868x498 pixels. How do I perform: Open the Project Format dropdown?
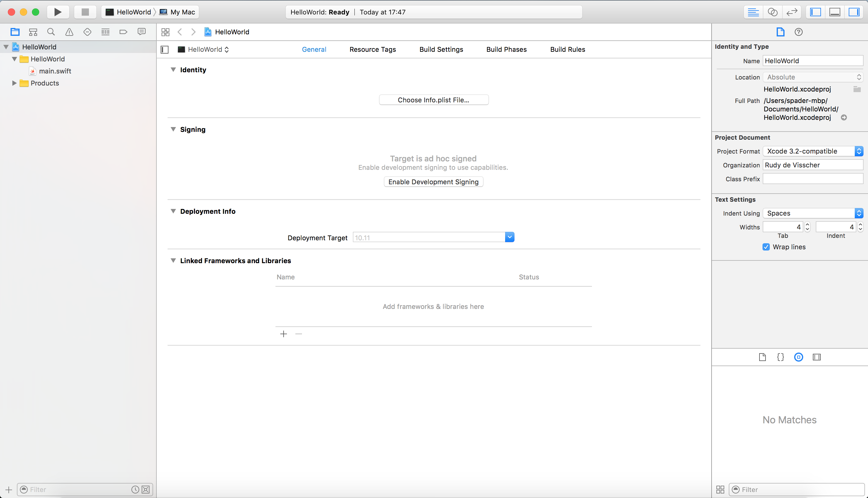[x=813, y=151]
